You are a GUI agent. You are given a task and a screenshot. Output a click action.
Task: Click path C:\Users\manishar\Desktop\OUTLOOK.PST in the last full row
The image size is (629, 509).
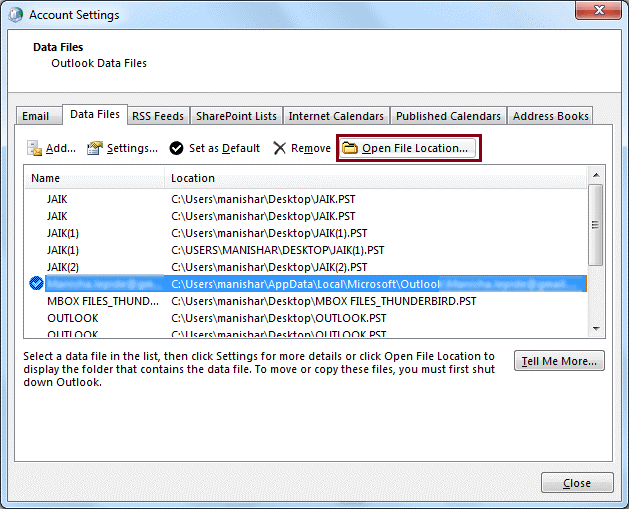tap(278, 318)
